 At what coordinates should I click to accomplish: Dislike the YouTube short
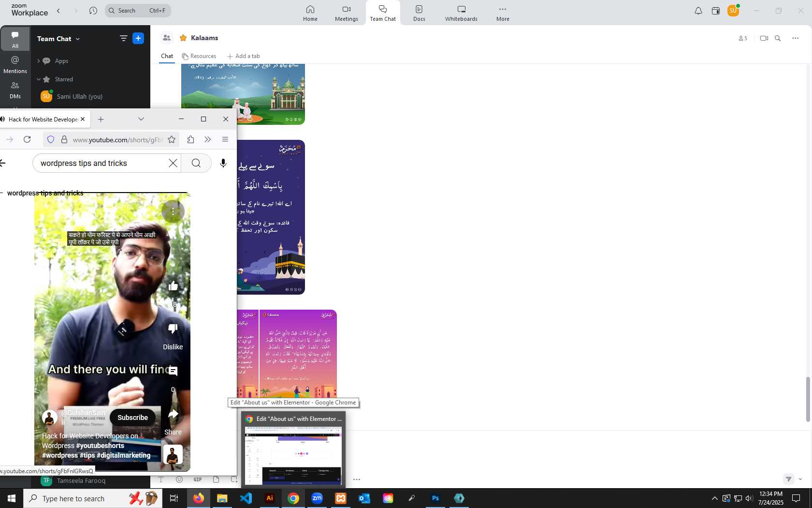(x=173, y=329)
